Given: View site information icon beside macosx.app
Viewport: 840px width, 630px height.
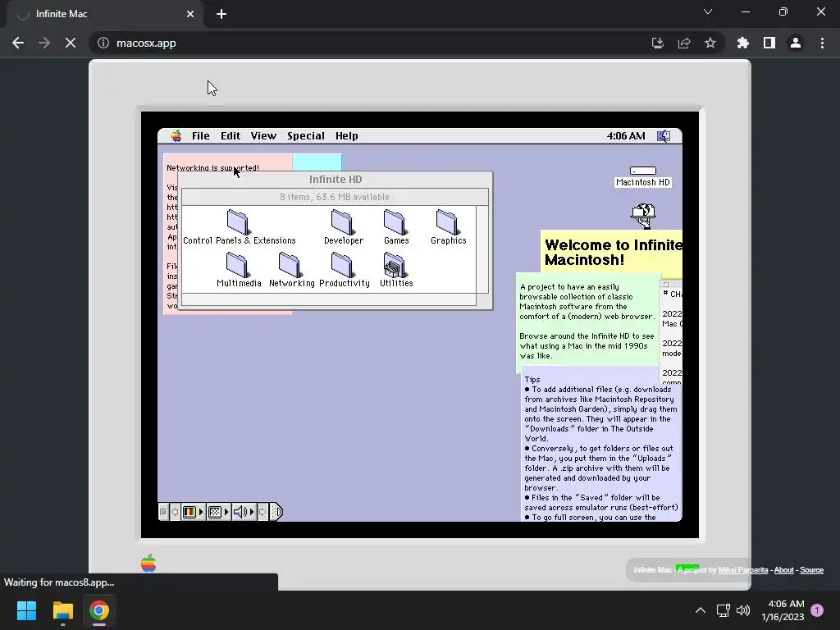Looking at the screenshot, I should point(103,43).
